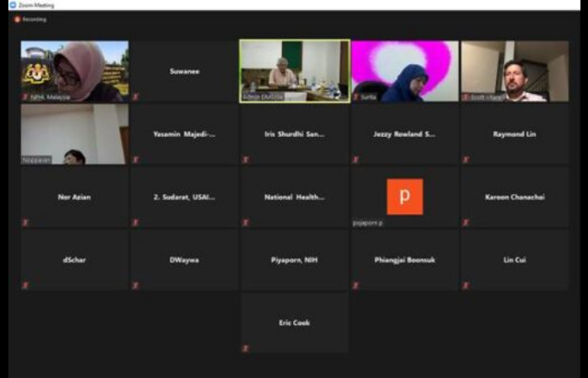Click the Noppa name label on video tile
588x378 pixels.
click(x=36, y=160)
